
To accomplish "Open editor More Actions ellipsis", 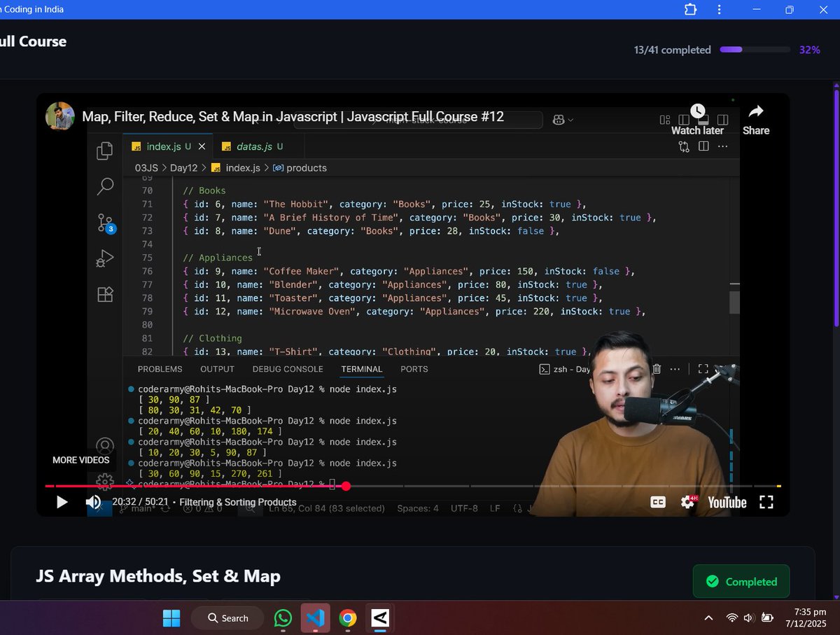I will 723,146.
